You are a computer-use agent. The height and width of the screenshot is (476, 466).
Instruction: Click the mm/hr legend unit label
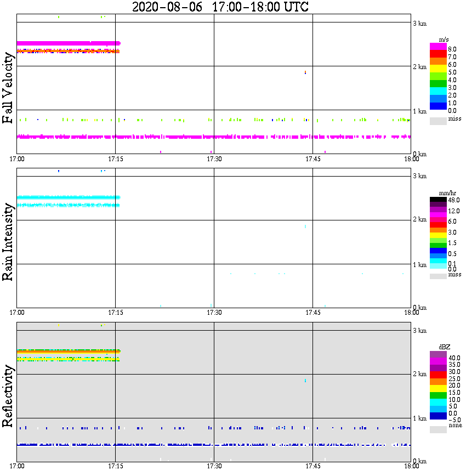click(447, 193)
